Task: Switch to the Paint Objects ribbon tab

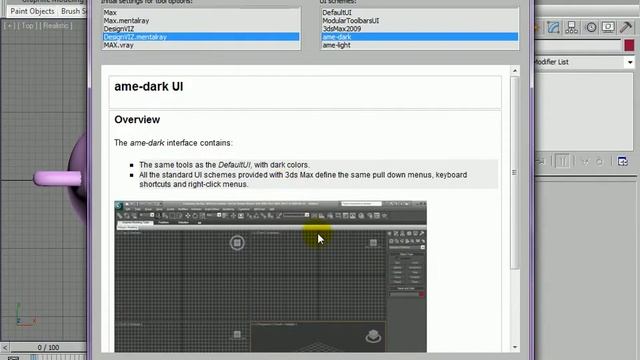Action: [x=32, y=11]
